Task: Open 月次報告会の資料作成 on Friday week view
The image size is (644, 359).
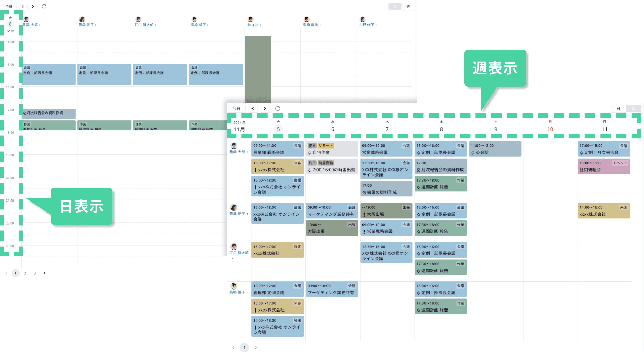Action: click(x=441, y=166)
